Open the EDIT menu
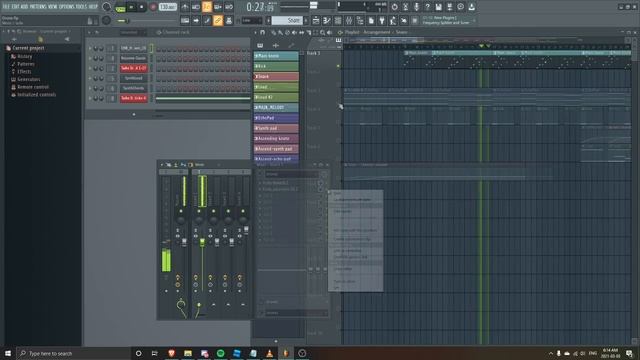Image resolution: width=640 pixels, height=360 pixels. tap(16, 7)
